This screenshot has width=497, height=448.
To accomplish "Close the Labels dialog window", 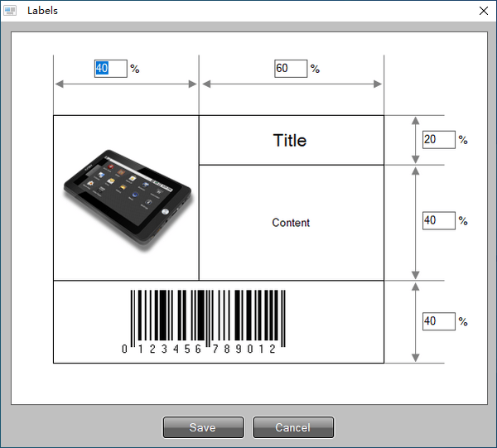I will click(x=484, y=11).
